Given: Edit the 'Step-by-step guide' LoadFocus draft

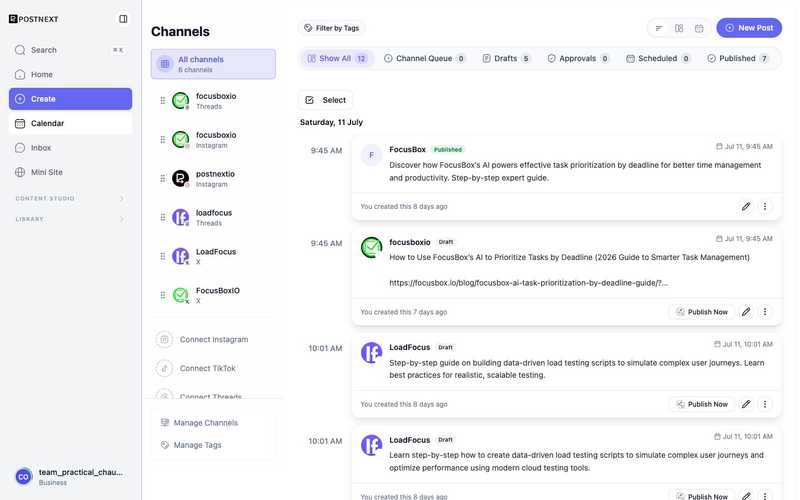Looking at the screenshot, I should tap(746, 404).
